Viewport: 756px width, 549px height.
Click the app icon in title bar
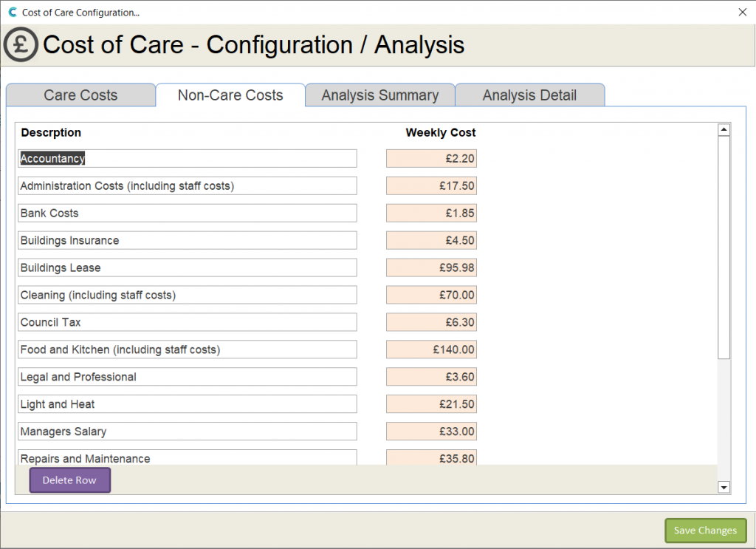pyautogui.click(x=12, y=12)
